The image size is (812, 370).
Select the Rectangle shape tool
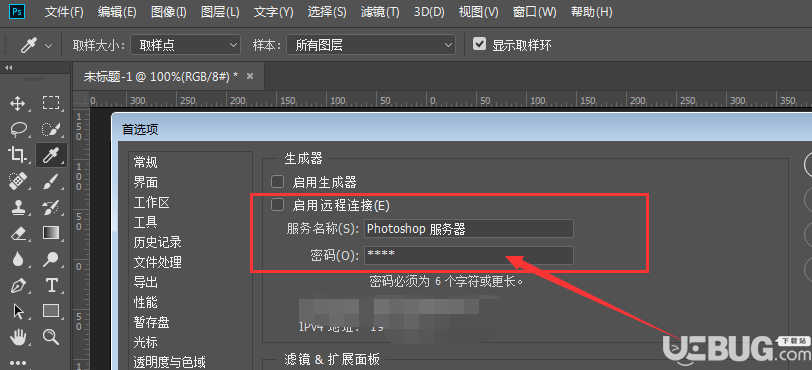click(51, 311)
